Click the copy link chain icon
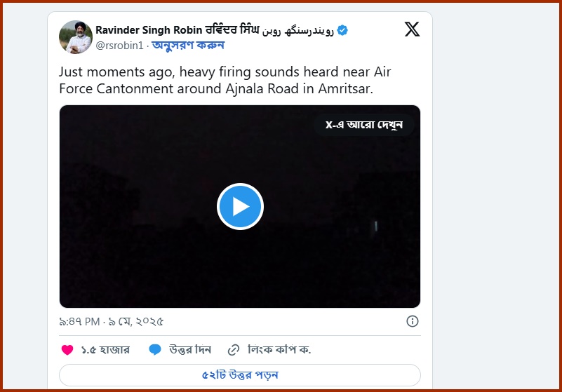The image size is (562, 392). [x=234, y=350]
